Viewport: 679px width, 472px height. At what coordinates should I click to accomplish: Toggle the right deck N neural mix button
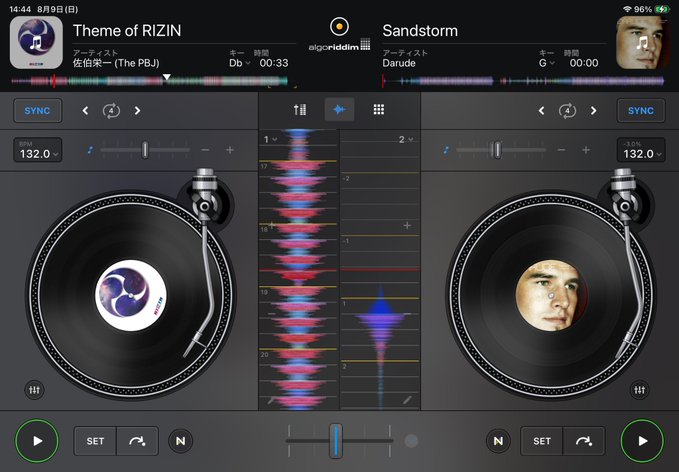point(498,441)
